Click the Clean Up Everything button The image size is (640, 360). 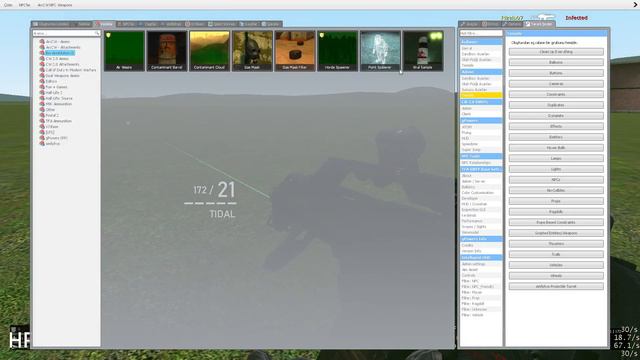click(556, 52)
